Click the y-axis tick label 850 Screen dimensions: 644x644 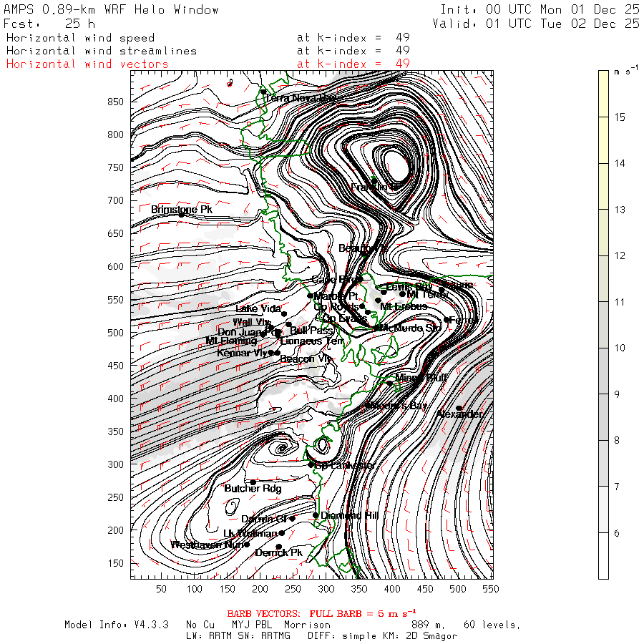point(115,102)
